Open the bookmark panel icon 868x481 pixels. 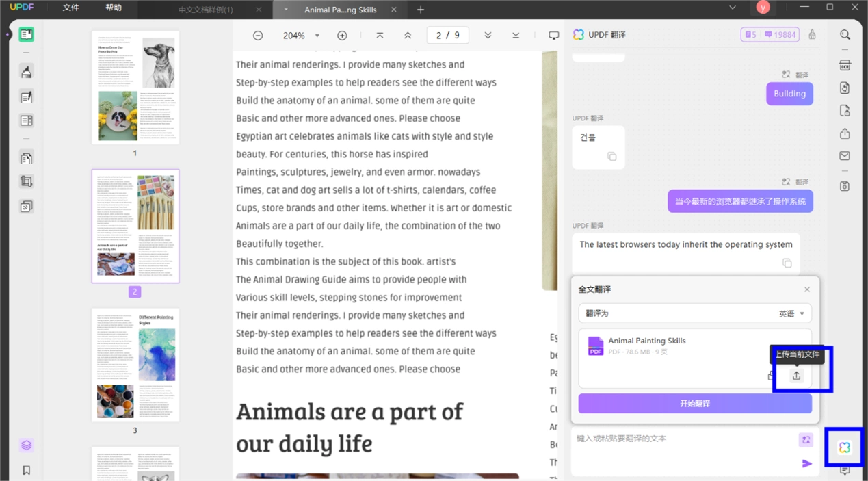click(x=26, y=470)
